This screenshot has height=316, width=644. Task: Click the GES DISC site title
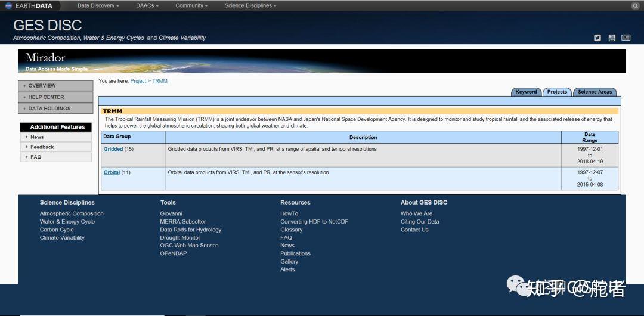click(47, 25)
